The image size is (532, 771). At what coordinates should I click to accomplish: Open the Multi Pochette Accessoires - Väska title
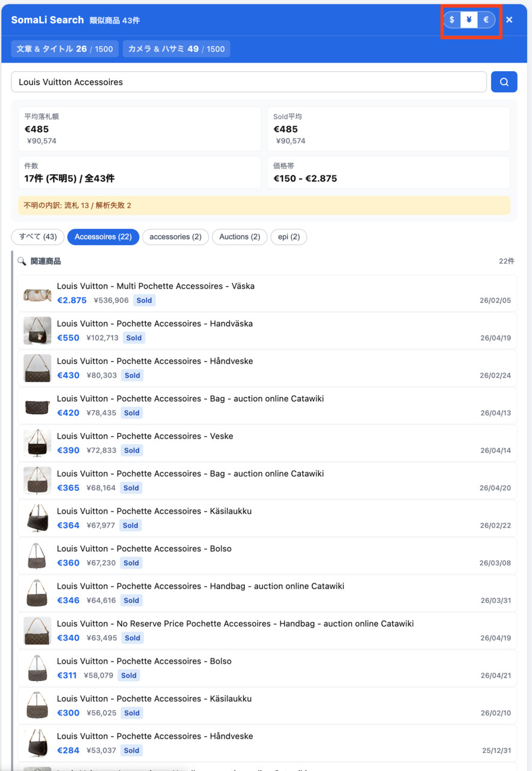coord(156,286)
